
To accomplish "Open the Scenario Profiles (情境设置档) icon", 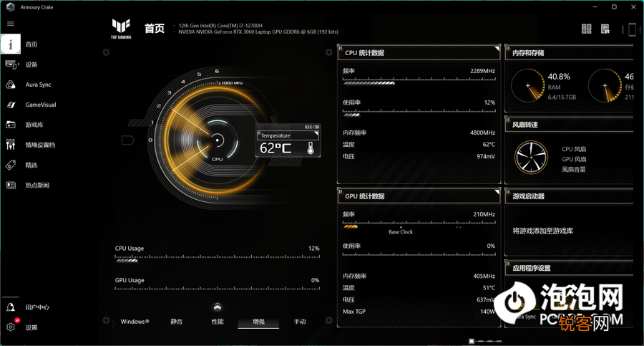I will [11, 145].
